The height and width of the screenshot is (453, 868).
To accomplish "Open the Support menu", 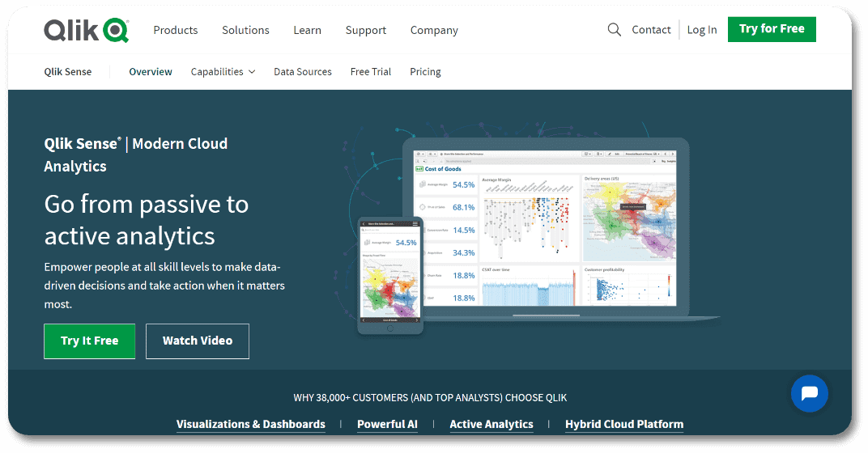I will [366, 30].
